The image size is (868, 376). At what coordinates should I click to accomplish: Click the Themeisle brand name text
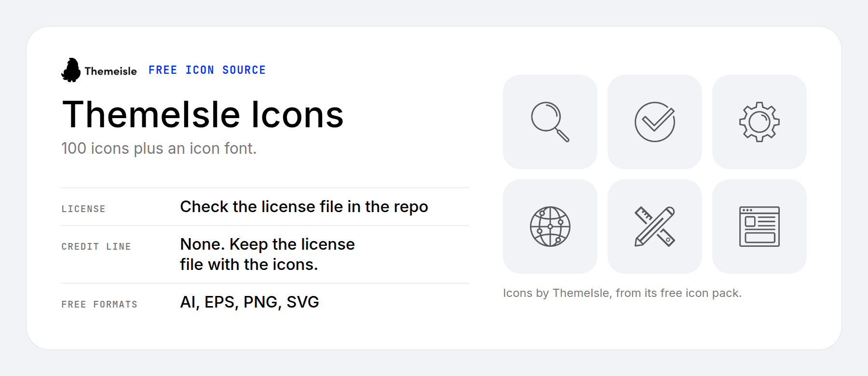click(x=110, y=71)
